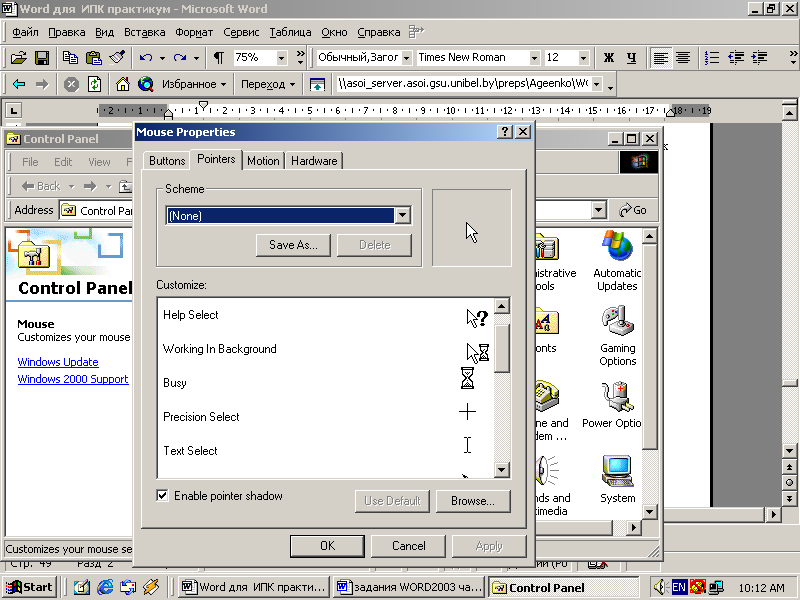Open the Scheme dropdown in Mouse Properties
This screenshot has height=600, width=800.
[402, 215]
